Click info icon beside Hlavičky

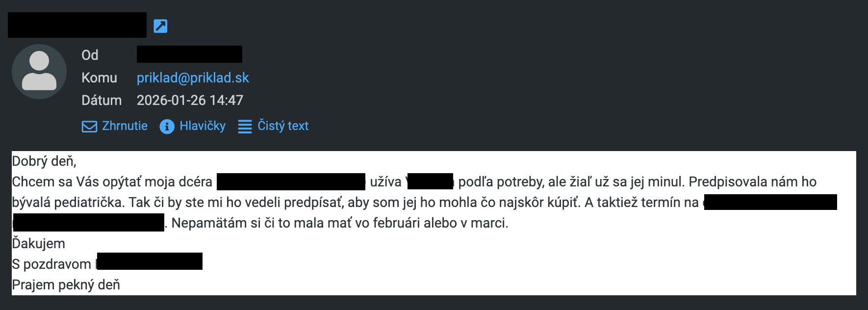(x=167, y=127)
